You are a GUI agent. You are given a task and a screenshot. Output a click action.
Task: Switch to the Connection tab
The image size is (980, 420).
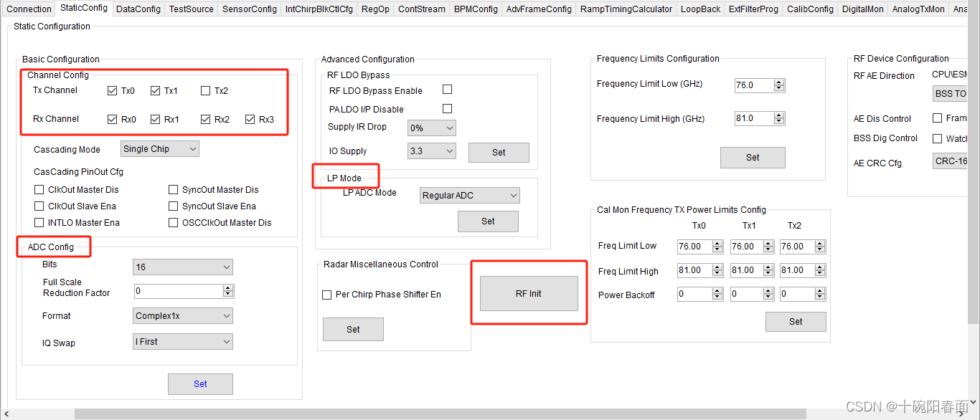[29, 9]
